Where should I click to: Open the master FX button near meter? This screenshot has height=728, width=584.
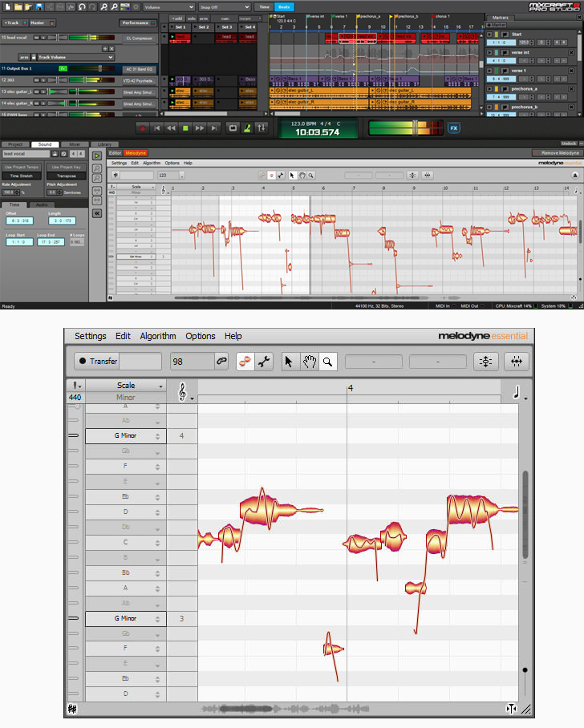click(454, 128)
